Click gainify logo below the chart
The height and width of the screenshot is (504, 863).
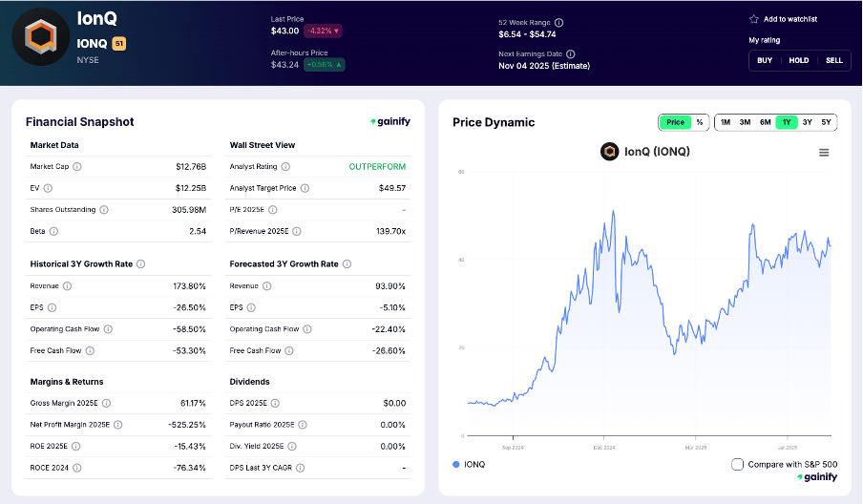point(817,477)
